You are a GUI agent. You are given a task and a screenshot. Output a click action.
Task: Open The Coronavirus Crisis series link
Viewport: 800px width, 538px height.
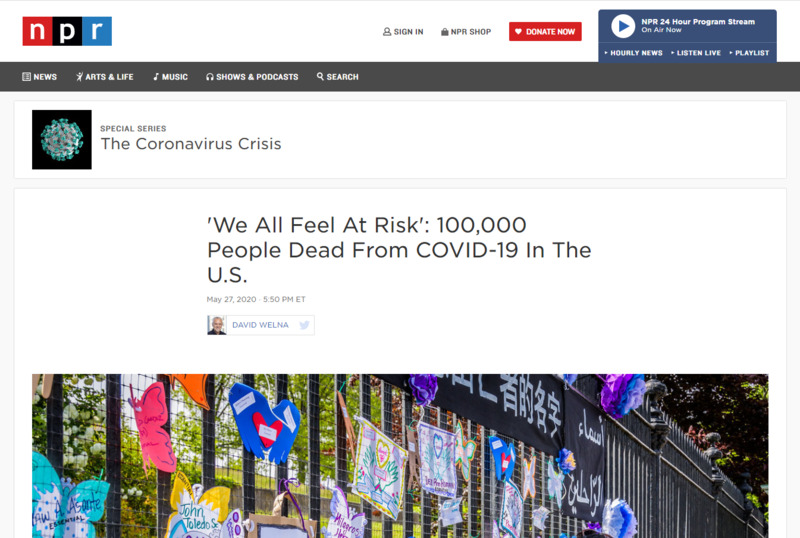(191, 144)
